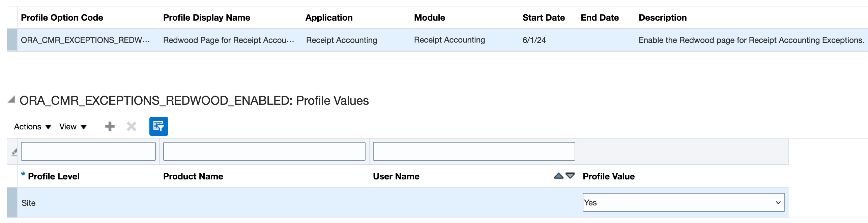Click the delete row X icon
Screen dimensions: 868x223
[x=131, y=127]
